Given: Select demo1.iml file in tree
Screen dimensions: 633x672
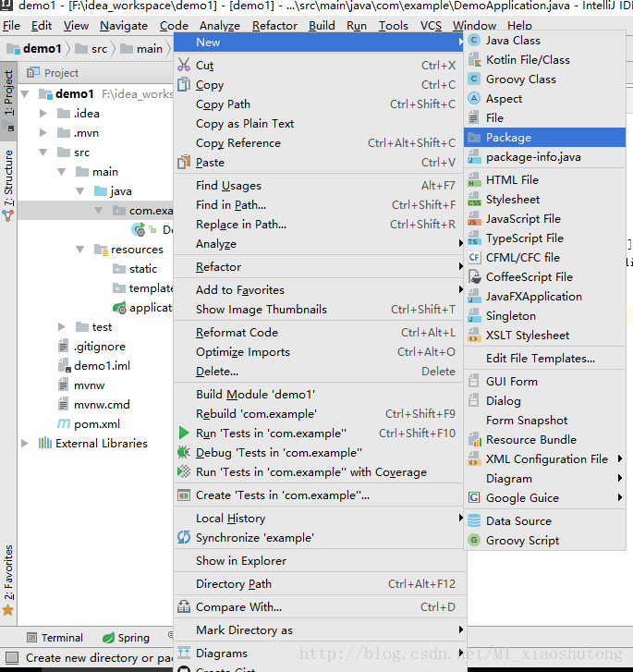Looking at the screenshot, I should [94, 365].
